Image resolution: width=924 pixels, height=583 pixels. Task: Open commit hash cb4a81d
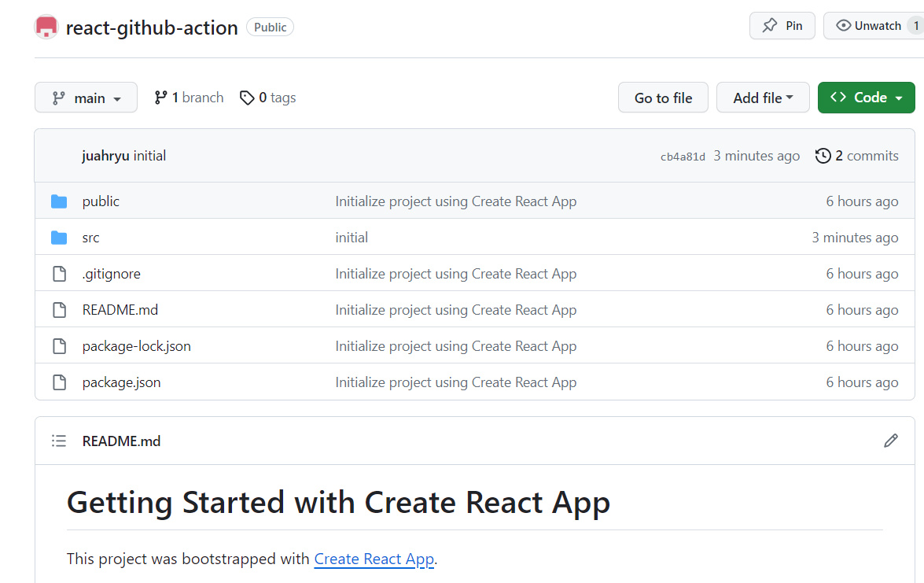pyautogui.click(x=683, y=157)
